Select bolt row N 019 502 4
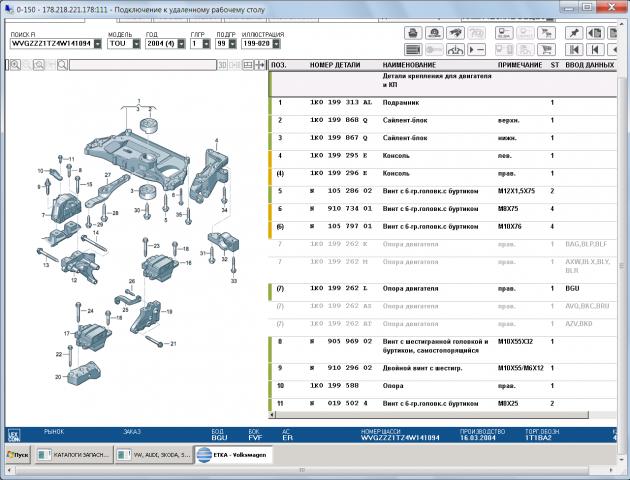 pos(442,404)
